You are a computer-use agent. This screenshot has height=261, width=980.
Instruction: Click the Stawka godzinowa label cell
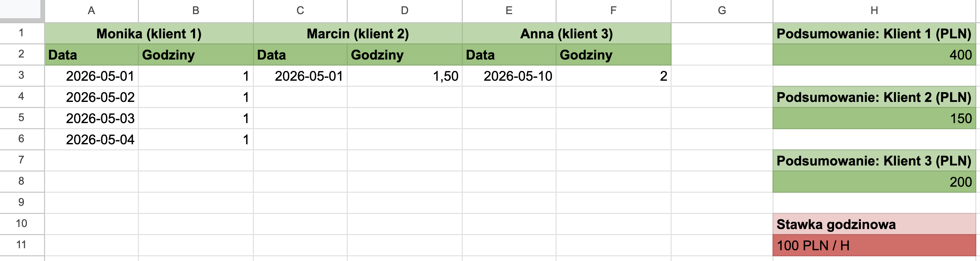(874, 224)
